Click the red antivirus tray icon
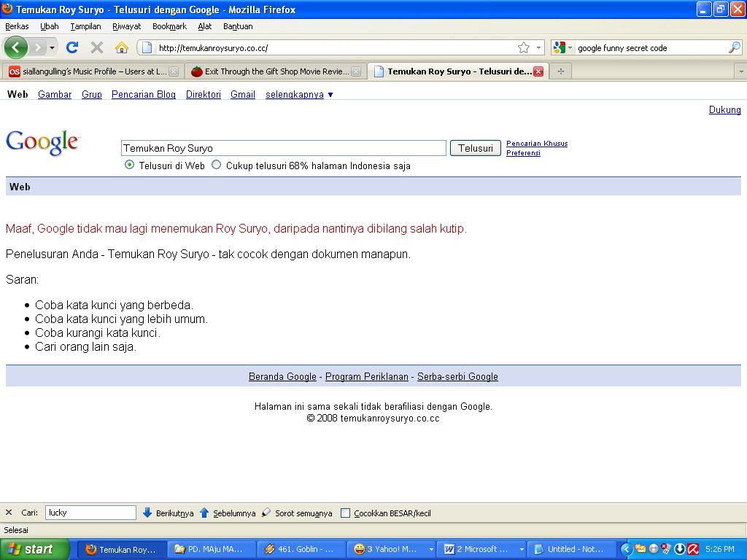Viewport: 747px width, 560px height. click(x=694, y=550)
